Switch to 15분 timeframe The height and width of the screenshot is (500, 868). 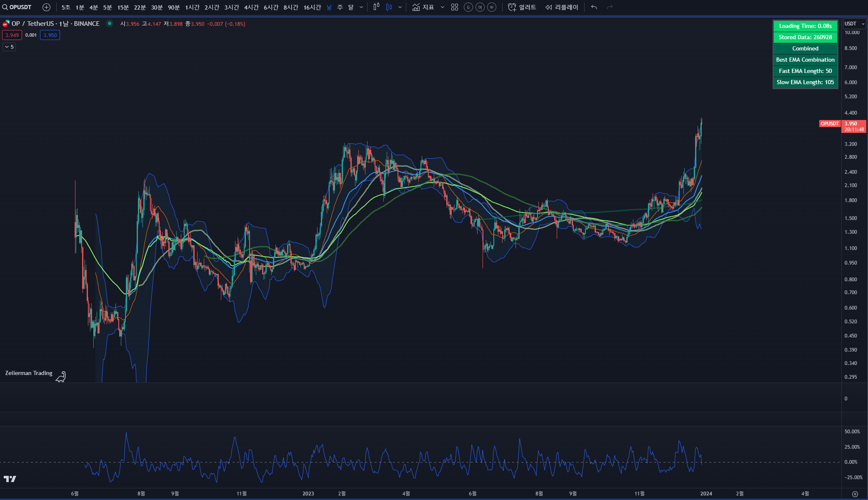click(123, 7)
